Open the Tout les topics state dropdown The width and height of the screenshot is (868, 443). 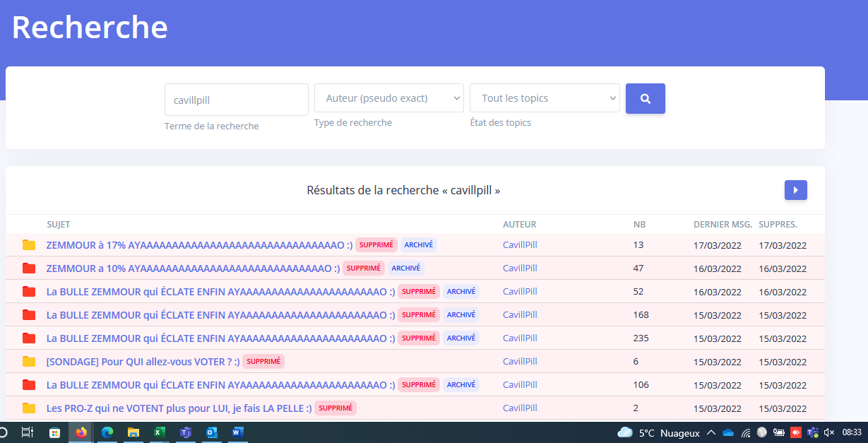545,98
